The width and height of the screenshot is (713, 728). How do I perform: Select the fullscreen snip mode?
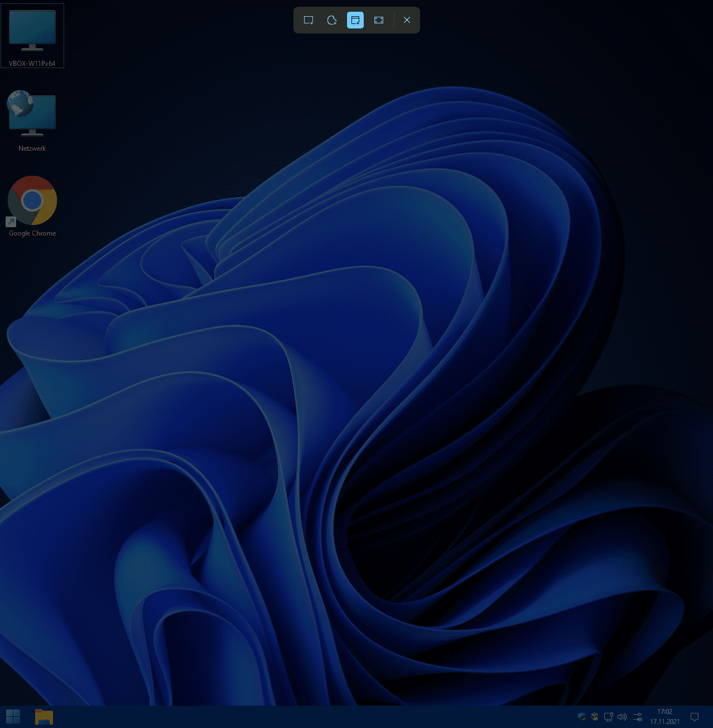click(x=379, y=20)
